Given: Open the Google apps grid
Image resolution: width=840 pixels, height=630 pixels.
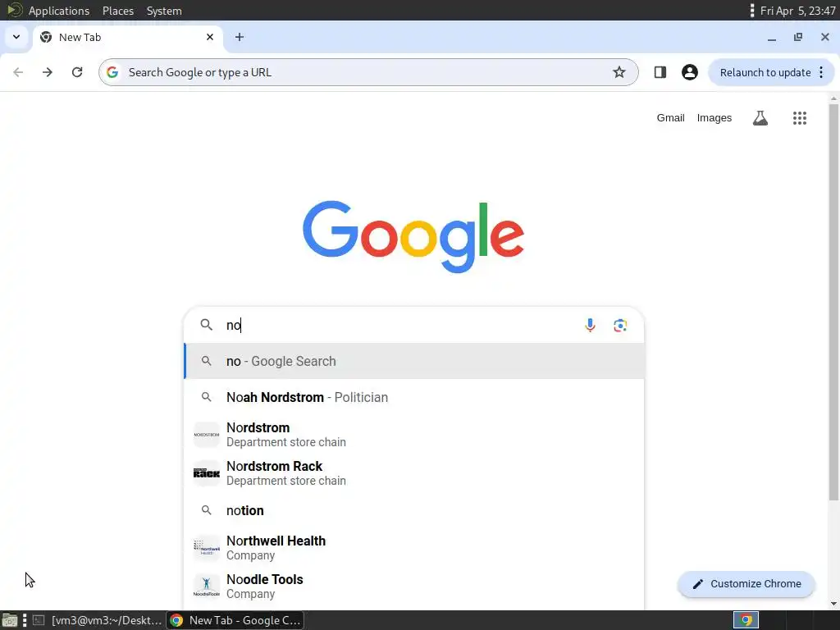Looking at the screenshot, I should (799, 118).
